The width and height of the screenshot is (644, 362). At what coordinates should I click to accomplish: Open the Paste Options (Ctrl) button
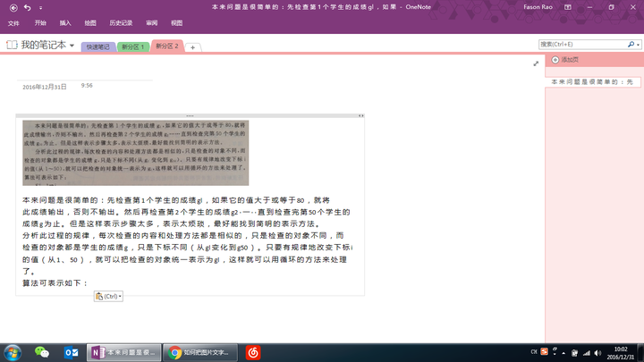108,297
